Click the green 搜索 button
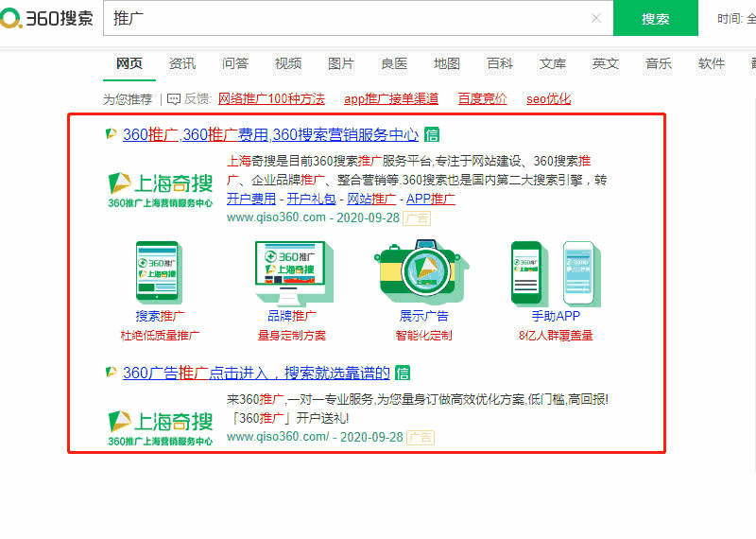756x539 pixels. (x=655, y=18)
